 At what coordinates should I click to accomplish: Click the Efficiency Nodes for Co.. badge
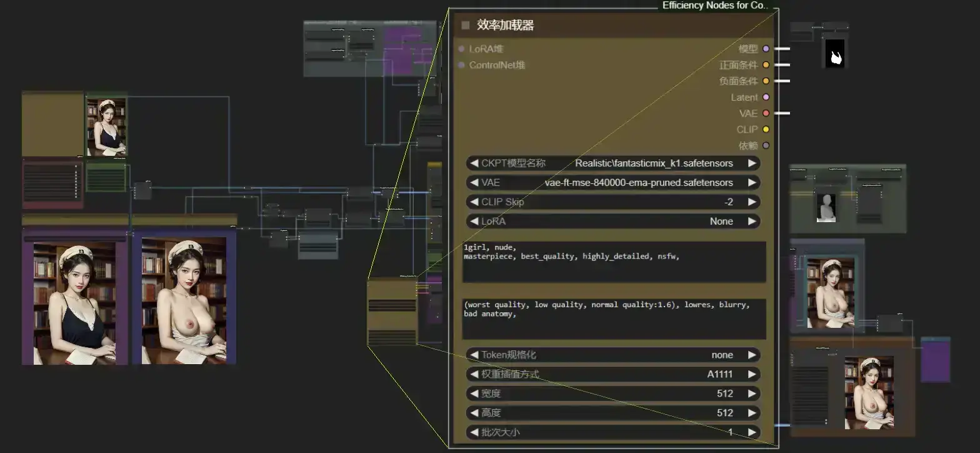tap(715, 5)
